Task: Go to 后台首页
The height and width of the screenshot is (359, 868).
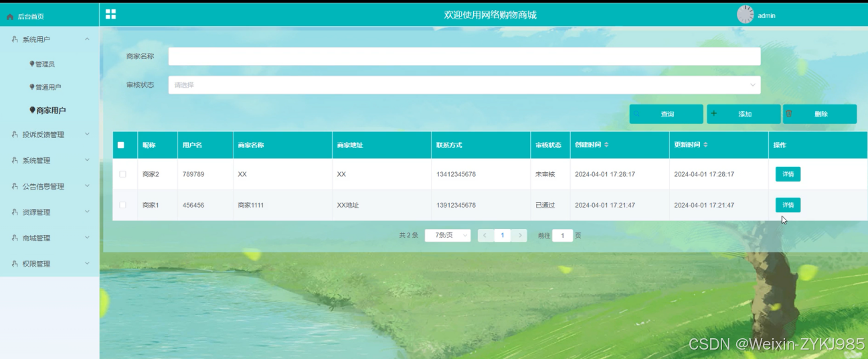Action: pos(31,16)
